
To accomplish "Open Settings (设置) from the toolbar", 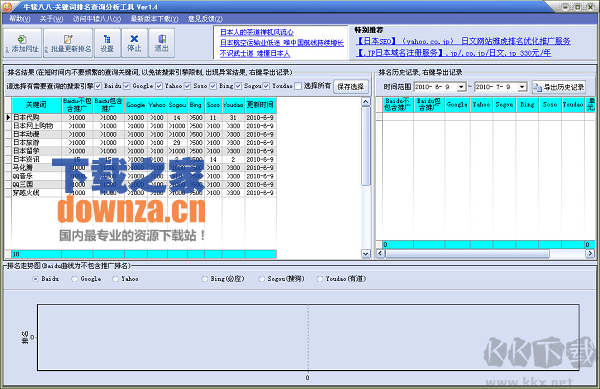I will (107, 43).
